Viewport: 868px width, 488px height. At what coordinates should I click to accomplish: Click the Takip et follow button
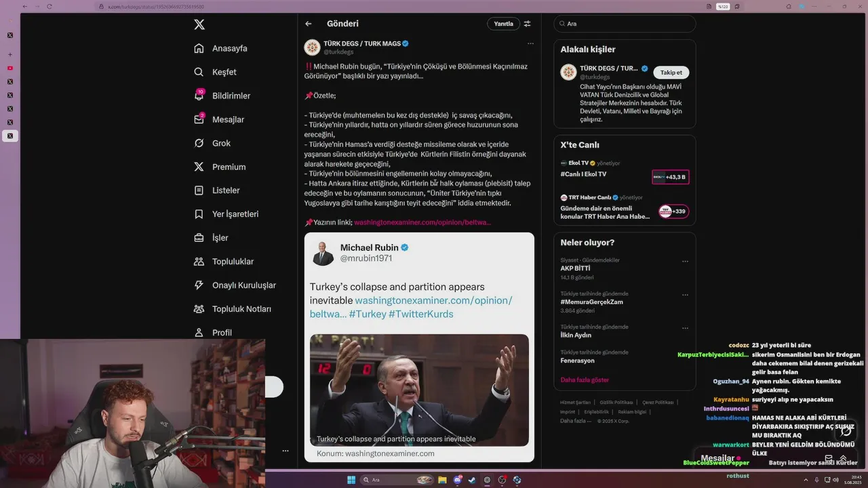tap(671, 73)
